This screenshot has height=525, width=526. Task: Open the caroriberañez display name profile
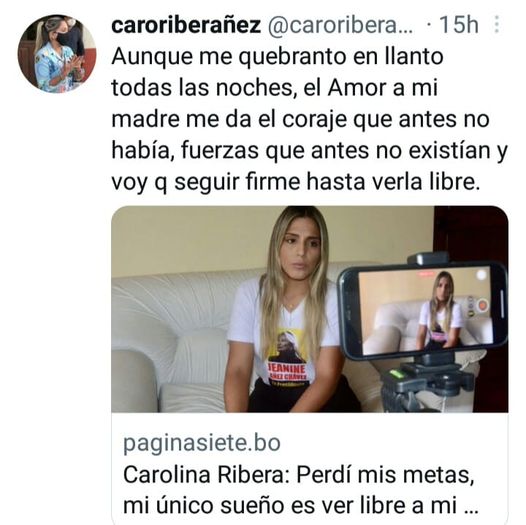[186, 25]
